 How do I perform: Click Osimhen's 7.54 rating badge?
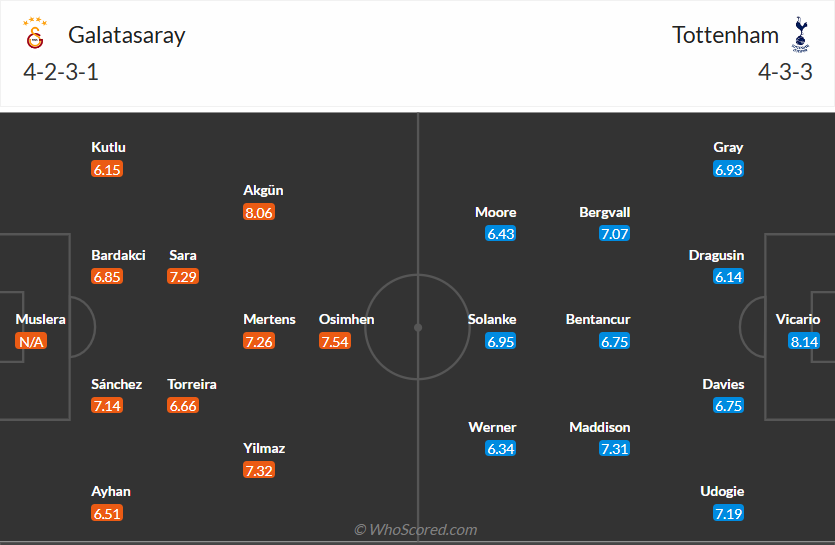tap(335, 342)
